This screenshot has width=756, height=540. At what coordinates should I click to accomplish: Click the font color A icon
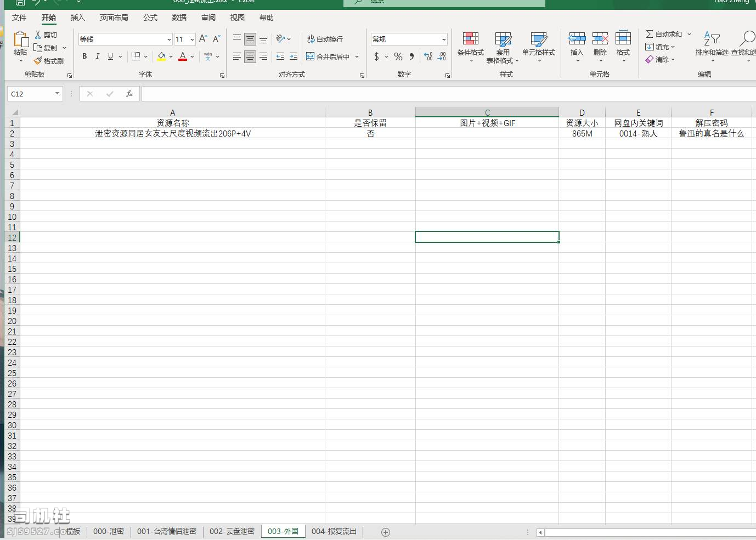[183, 56]
